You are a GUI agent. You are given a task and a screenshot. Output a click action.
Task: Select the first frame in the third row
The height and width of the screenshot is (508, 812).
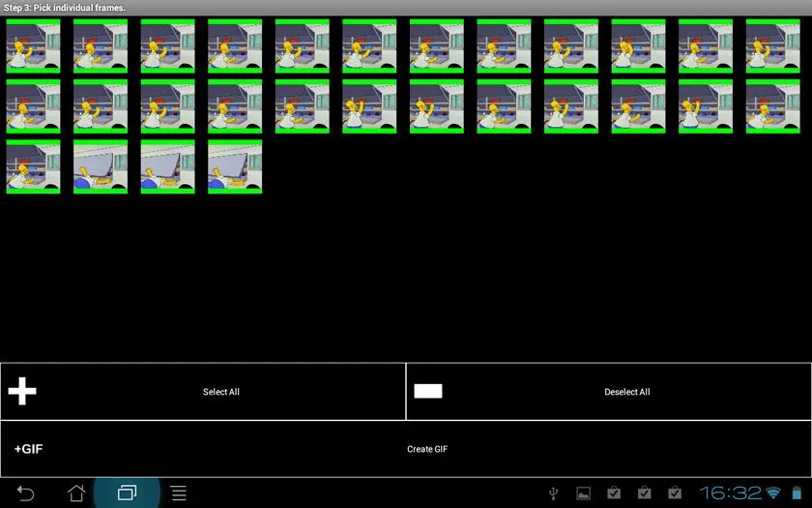[33, 166]
